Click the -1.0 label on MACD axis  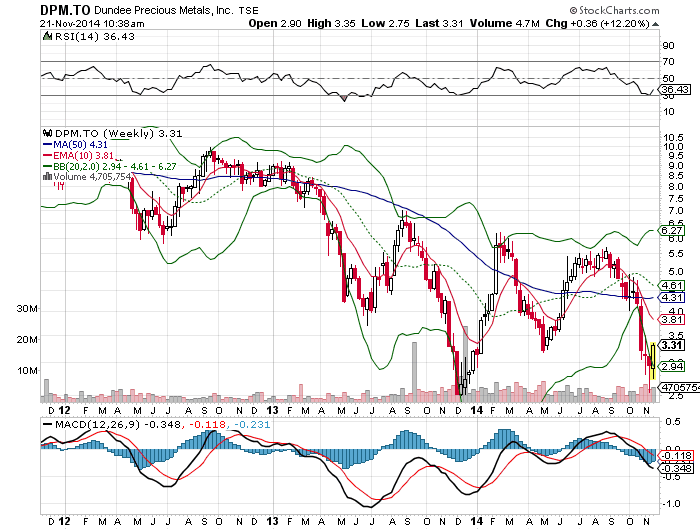pyautogui.click(x=671, y=504)
